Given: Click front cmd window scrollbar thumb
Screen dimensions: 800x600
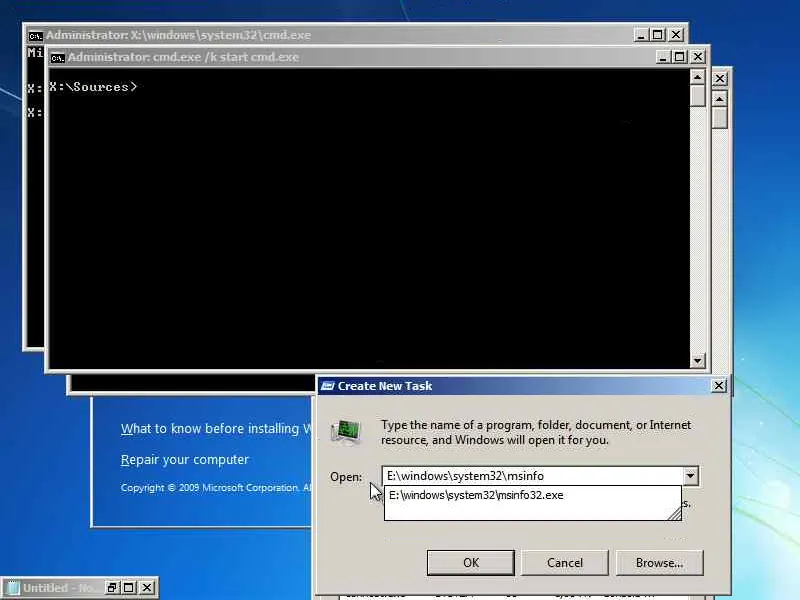Looking at the screenshot, I should pos(697,96).
